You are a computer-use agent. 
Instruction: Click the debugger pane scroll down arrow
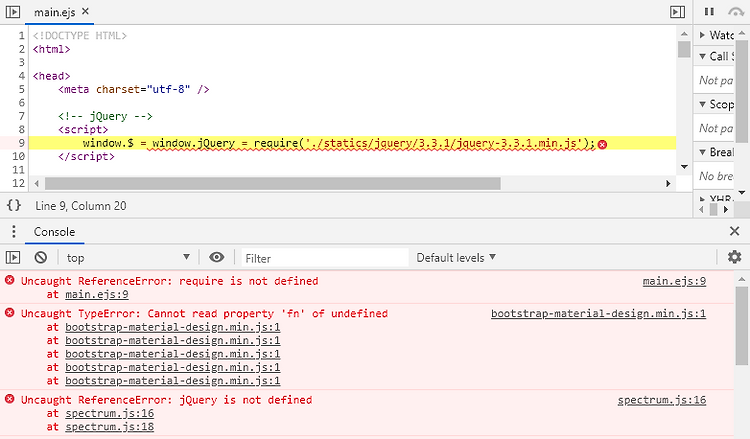point(742,192)
